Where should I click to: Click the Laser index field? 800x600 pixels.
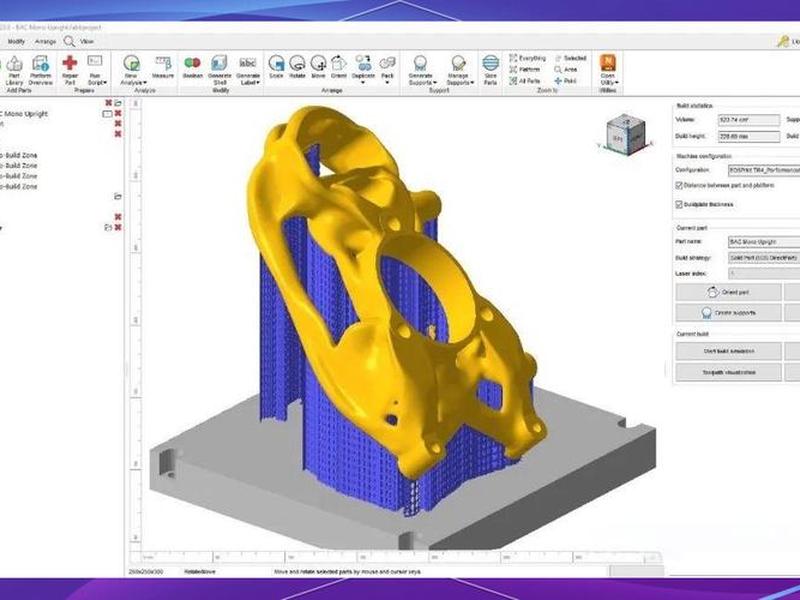(x=764, y=273)
